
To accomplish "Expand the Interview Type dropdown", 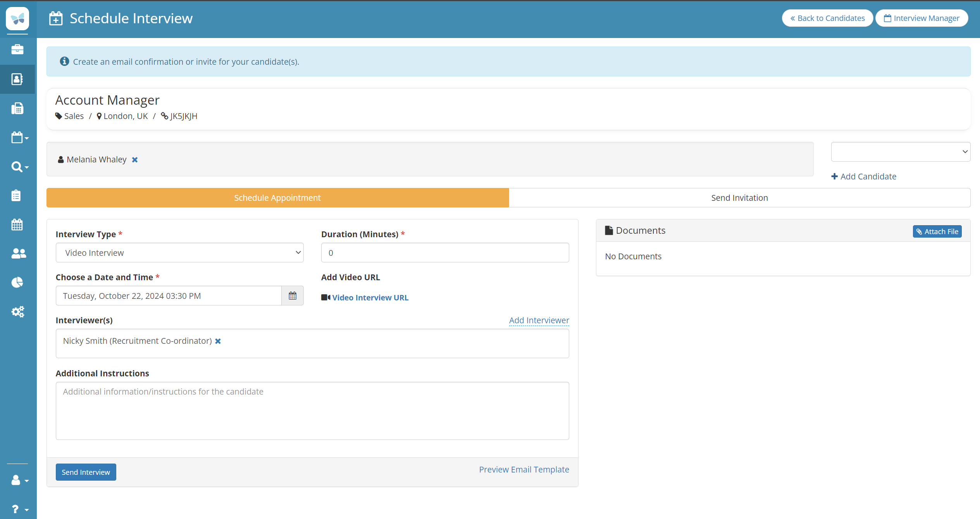I will [179, 253].
